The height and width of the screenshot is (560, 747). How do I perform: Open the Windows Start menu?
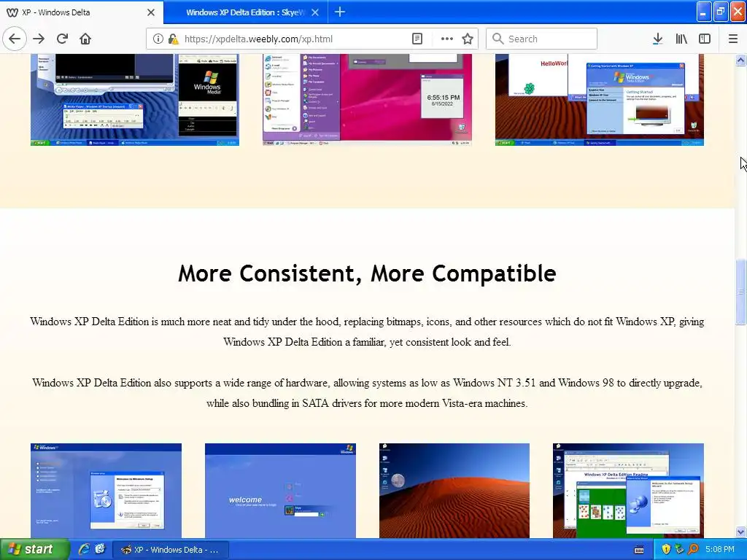[x=34, y=550]
